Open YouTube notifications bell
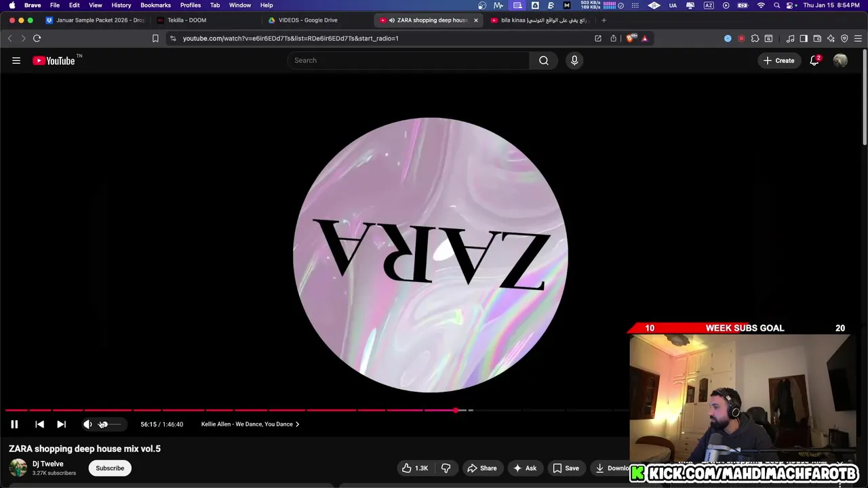 point(814,60)
